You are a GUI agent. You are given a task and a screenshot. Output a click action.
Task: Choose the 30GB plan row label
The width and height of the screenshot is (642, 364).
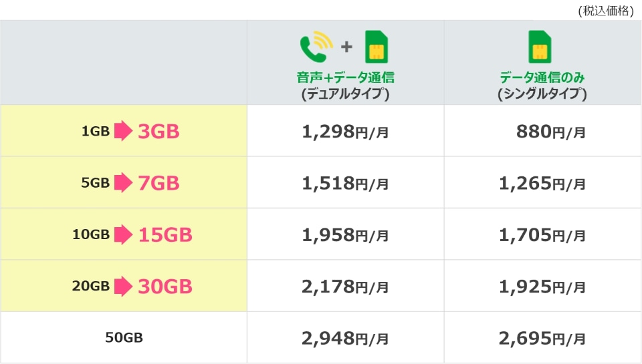tap(165, 286)
